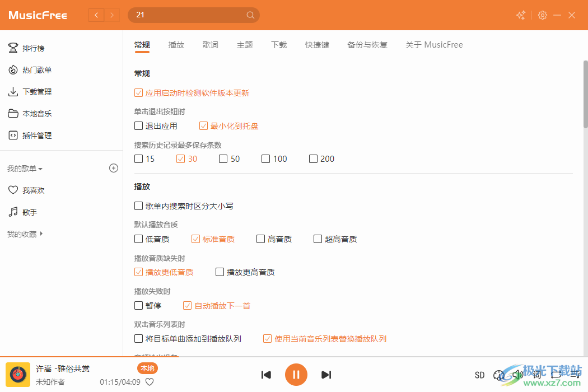Pause the current song
This screenshot has height=392, width=588.
(x=296, y=375)
